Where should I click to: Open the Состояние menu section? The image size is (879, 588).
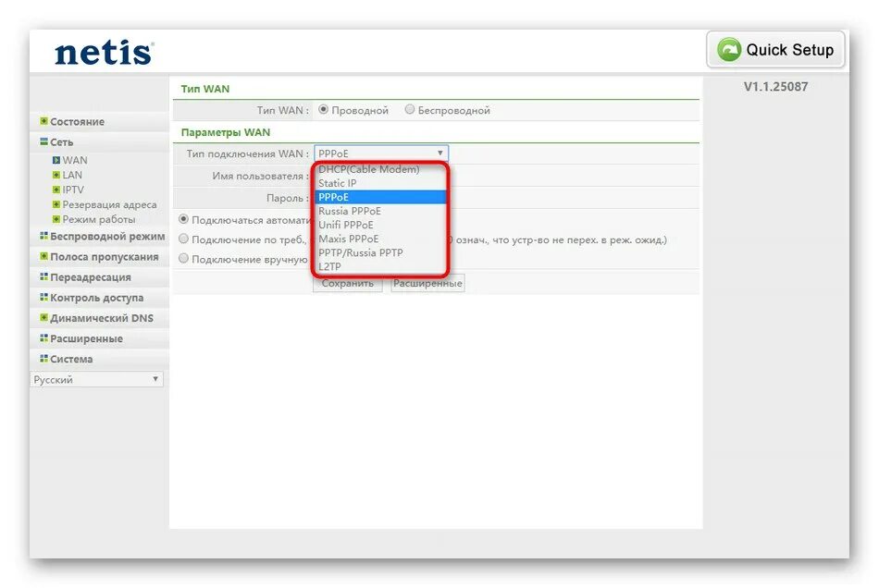pyautogui.click(x=78, y=121)
